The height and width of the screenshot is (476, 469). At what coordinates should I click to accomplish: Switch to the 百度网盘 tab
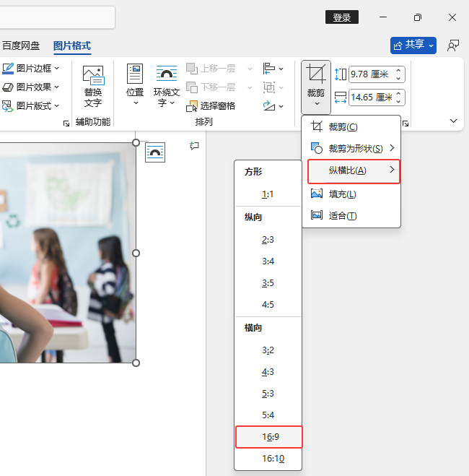point(21,46)
